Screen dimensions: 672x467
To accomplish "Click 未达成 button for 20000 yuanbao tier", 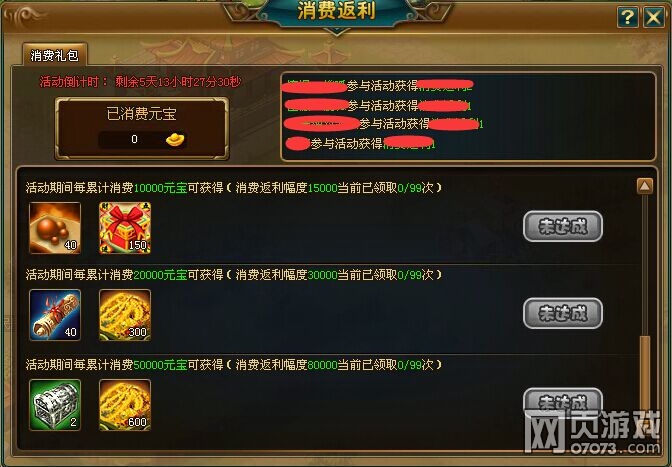I will point(563,314).
